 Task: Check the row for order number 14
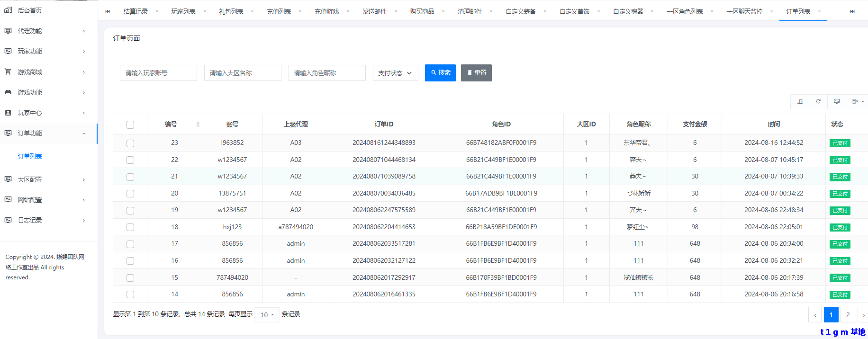pyautogui.click(x=130, y=294)
